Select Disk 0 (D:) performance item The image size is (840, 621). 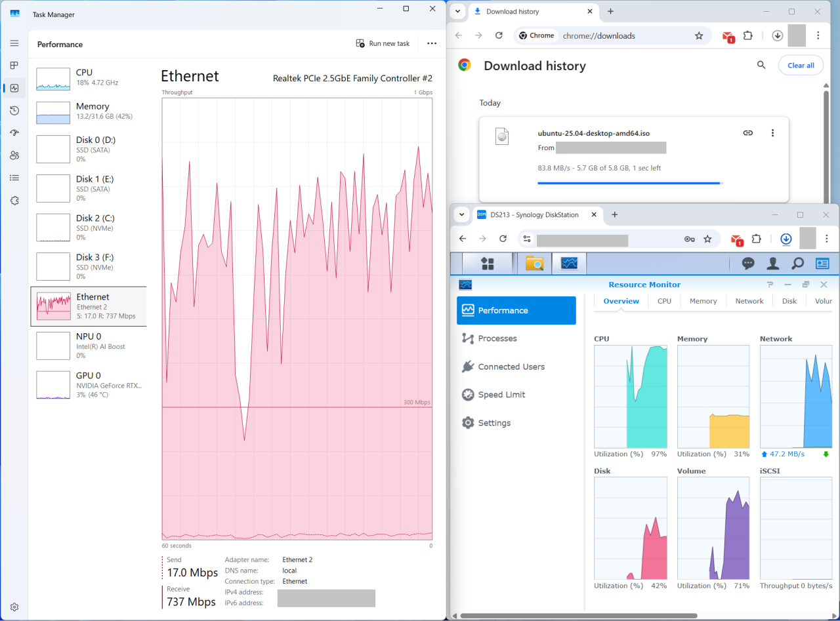pyautogui.click(x=88, y=149)
